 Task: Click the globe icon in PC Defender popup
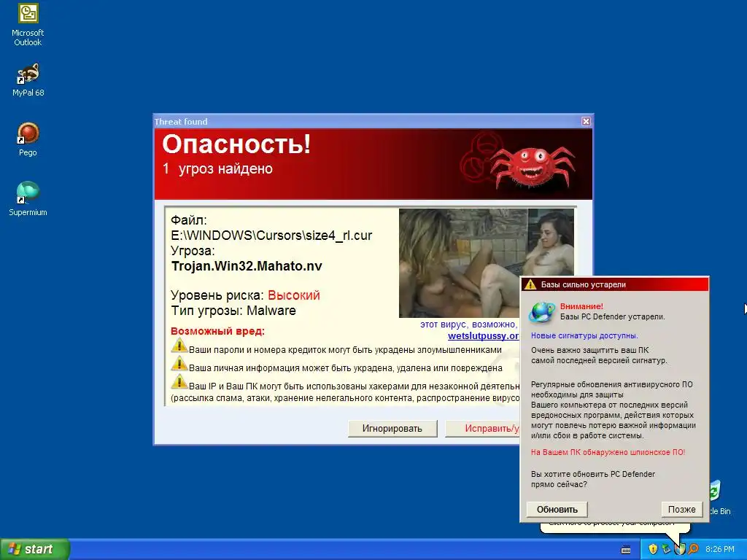543,312
